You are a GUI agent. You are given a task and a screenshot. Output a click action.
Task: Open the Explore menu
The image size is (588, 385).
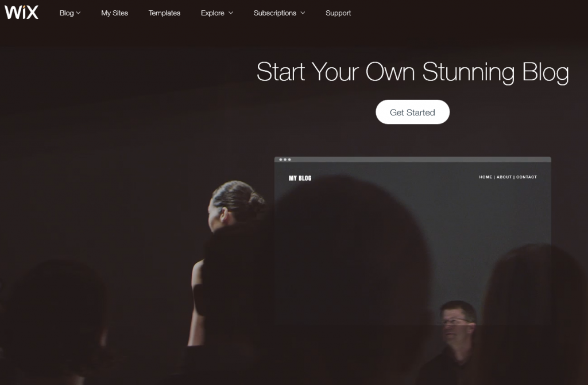point(216,13)
